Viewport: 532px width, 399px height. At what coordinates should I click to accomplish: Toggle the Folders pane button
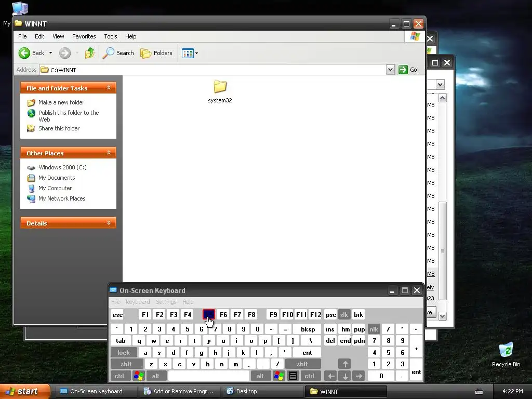click(156, 53)
